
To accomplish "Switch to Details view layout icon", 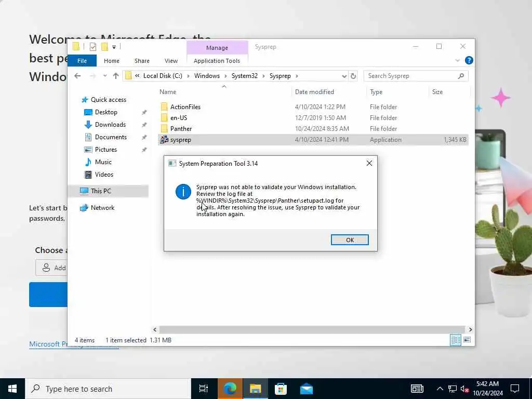I will point(455,340).
